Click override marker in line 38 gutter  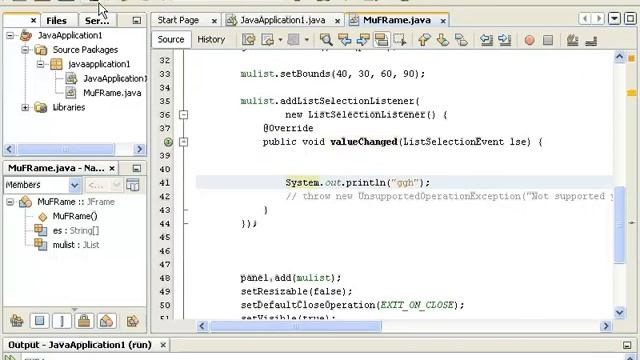pos(168,142)
